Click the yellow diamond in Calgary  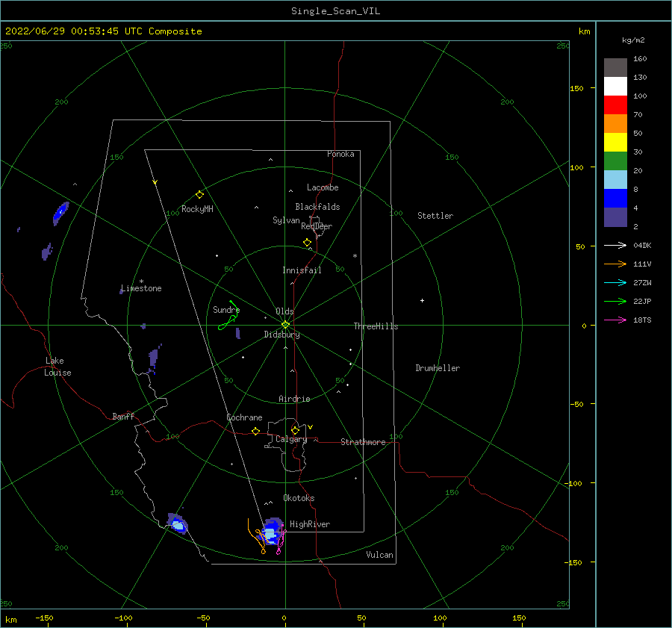click(295, 430)
